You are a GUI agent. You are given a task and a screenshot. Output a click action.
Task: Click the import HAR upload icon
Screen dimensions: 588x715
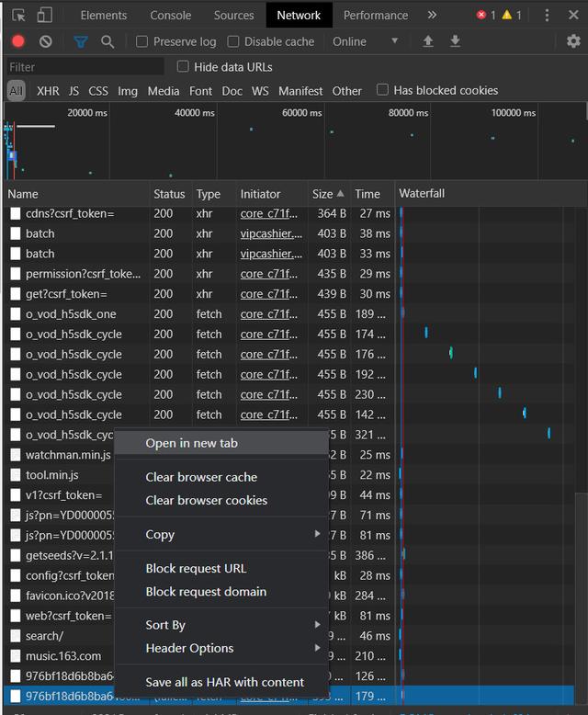click(x=428, y=41)
